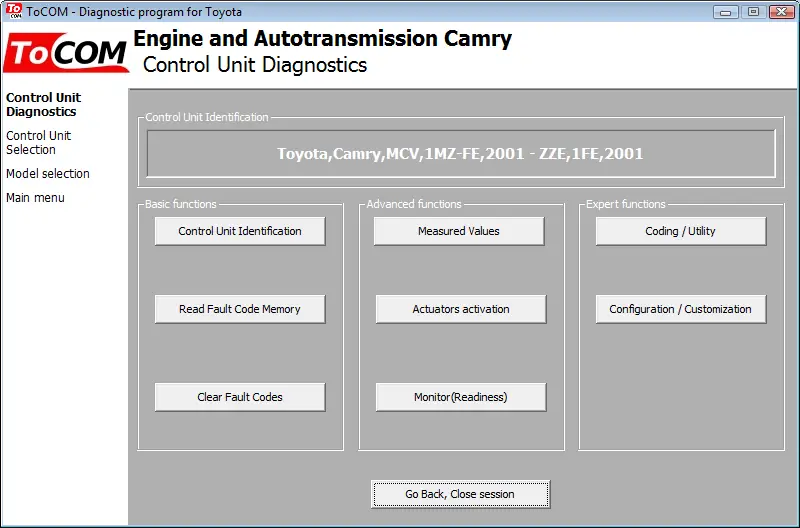This screenshot has height=528, width=800.
Task: Return to Main menu in sidebar
Action: pos(35,198)
